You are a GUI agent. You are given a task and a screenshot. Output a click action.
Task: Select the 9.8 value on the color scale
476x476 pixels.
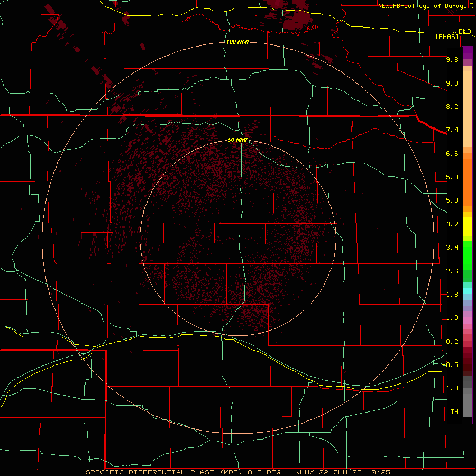click(x=452, y=59)
